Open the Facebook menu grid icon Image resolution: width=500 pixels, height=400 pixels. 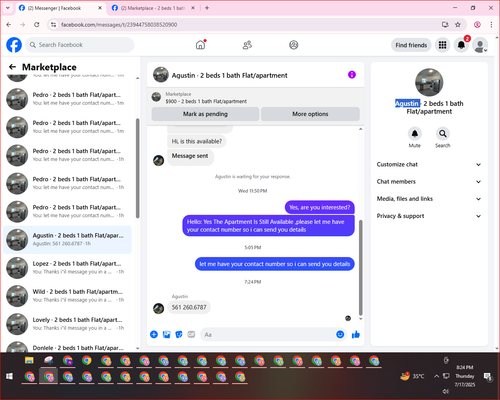442,45
